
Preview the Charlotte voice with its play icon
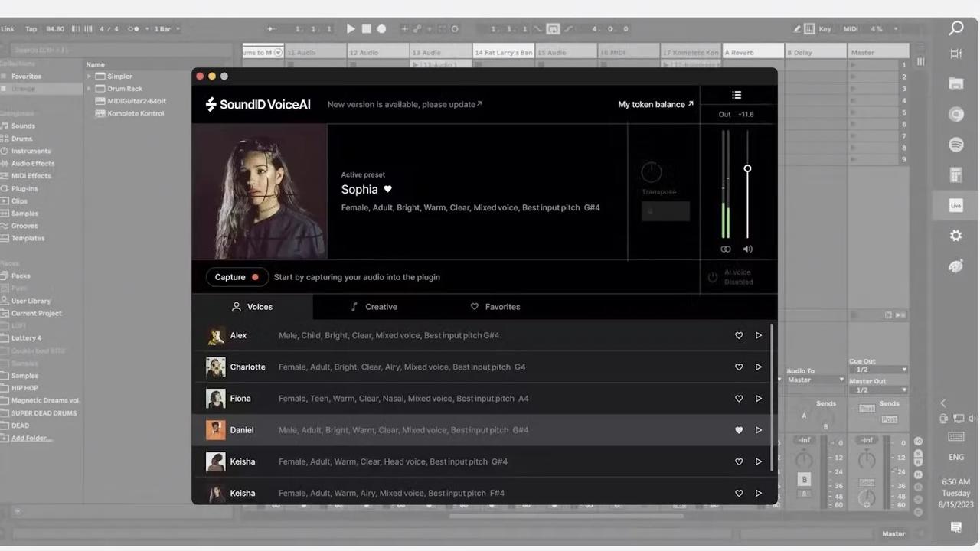(759, 367)
